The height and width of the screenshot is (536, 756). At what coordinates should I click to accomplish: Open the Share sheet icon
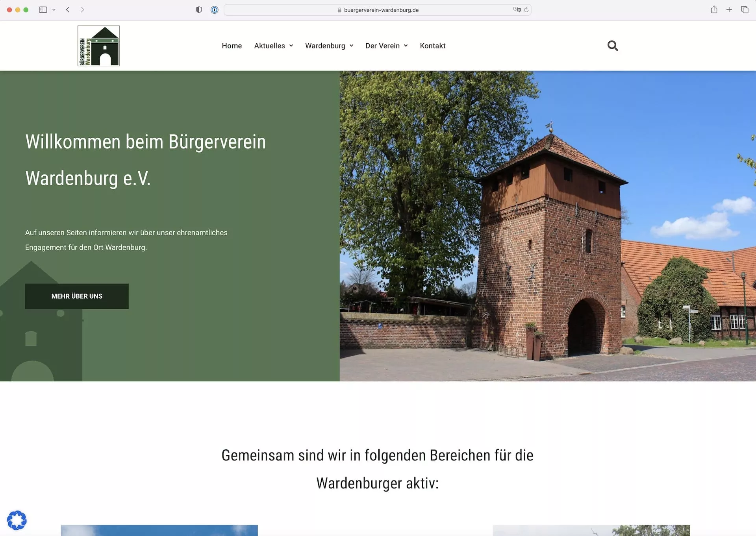(714, 10)
